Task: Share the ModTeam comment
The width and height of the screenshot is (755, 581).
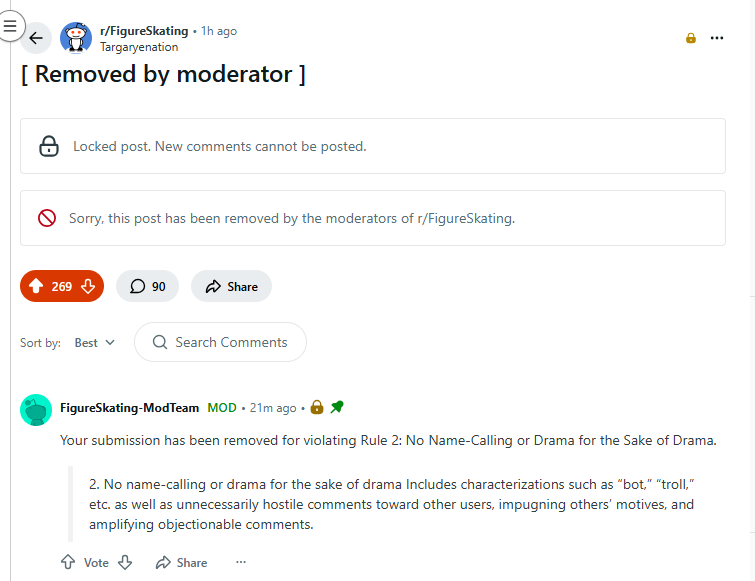Action: click(181, 562)
